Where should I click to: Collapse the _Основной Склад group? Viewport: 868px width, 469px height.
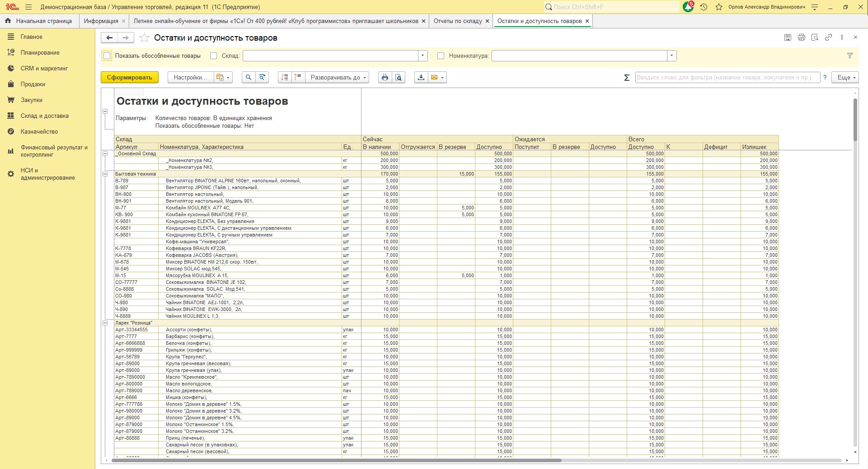(105, 153)
